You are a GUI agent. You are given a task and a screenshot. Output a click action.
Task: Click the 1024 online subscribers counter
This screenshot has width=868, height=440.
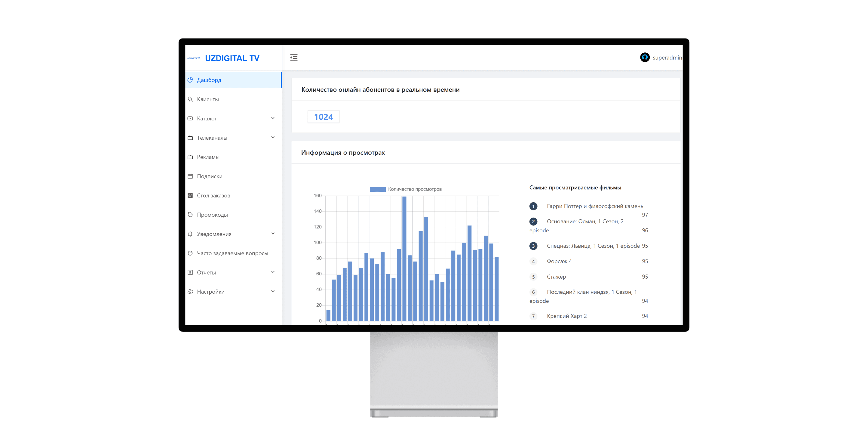(x=324, y=117)
